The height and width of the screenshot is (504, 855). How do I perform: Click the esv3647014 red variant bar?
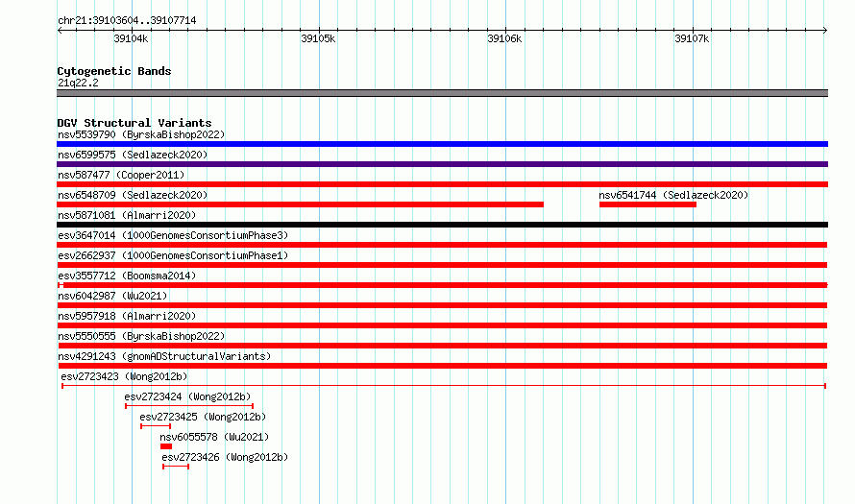(x=442, y=245)
